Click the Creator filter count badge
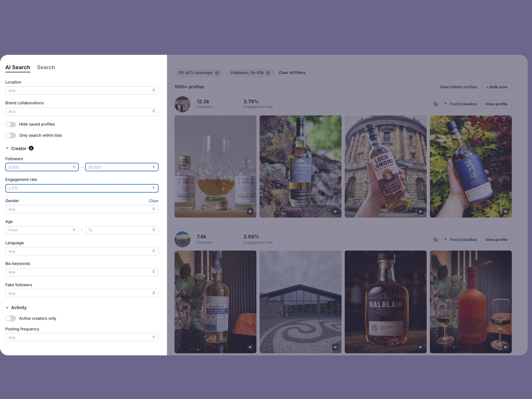532x399 pixels. [x=31, y=148]
